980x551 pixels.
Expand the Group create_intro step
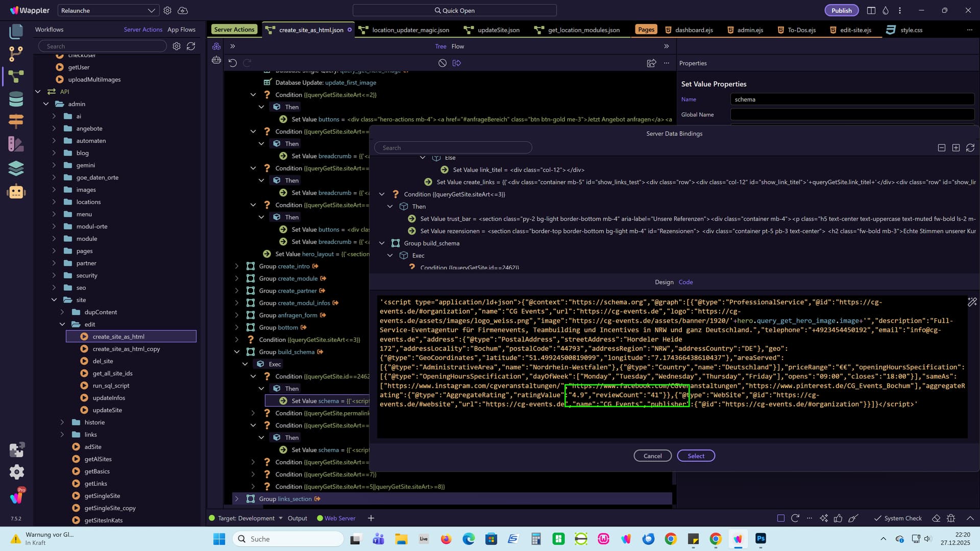[x=237, y=266]
